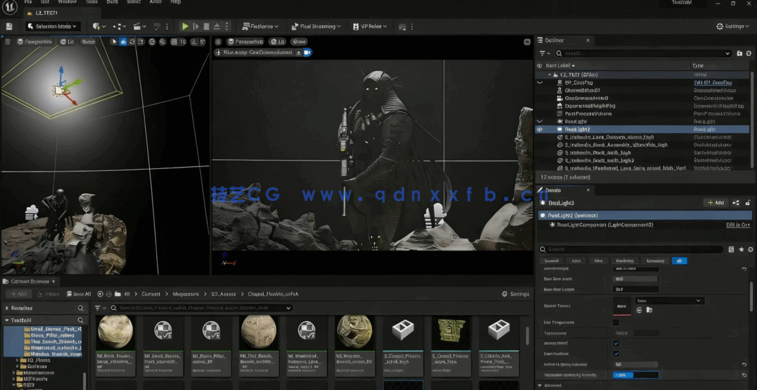
Task: Toggle the Affects World checkbox
Action: [616, 344]
